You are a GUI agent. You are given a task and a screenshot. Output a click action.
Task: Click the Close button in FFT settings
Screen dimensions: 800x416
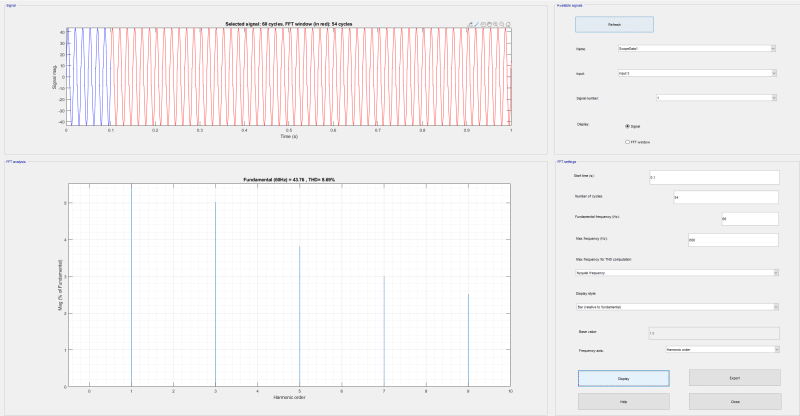click(735, 402)
